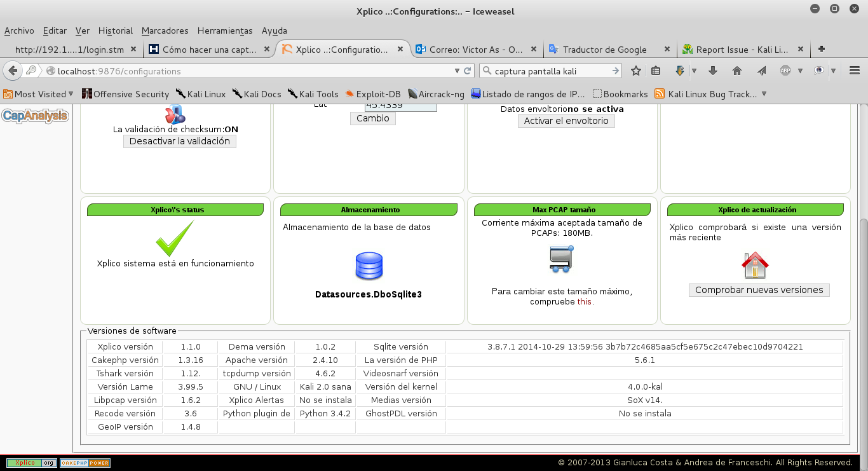868x471 pixels.
Task: Expand the URL bar history dropdown arrow
Action: (457, 71)
